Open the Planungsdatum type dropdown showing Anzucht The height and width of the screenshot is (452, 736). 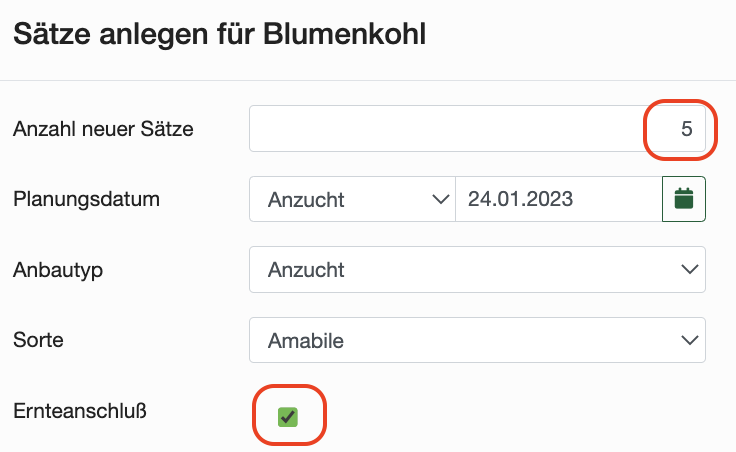coord(352,199)
